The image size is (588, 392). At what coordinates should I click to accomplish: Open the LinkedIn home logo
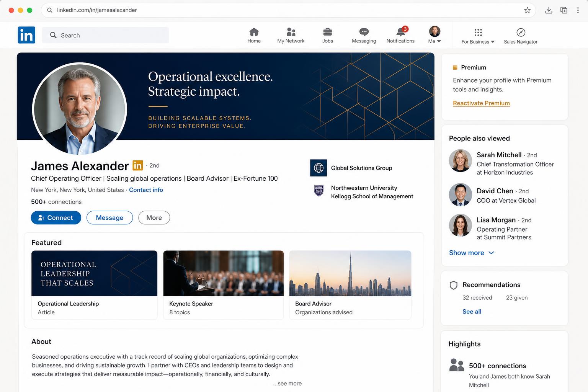click(x=26, y=35)
